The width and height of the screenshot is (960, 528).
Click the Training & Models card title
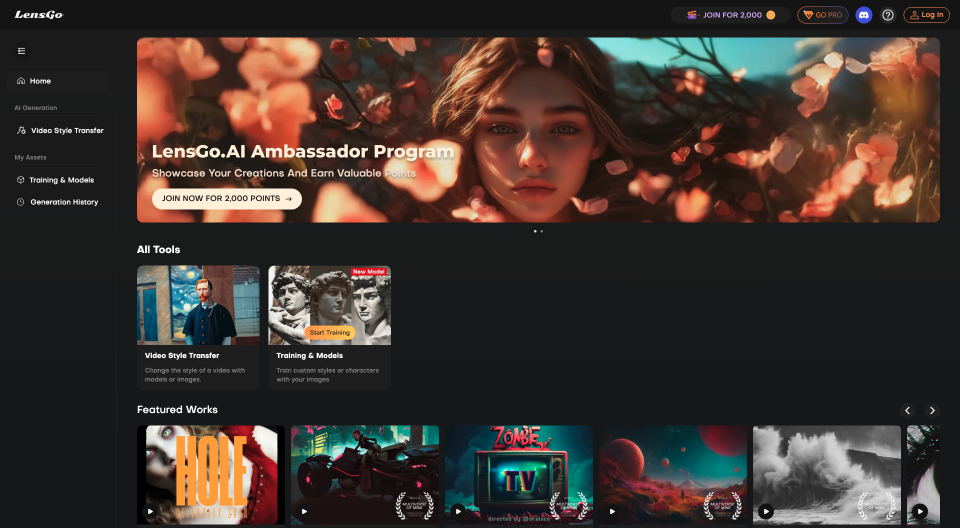pos(309,355)
